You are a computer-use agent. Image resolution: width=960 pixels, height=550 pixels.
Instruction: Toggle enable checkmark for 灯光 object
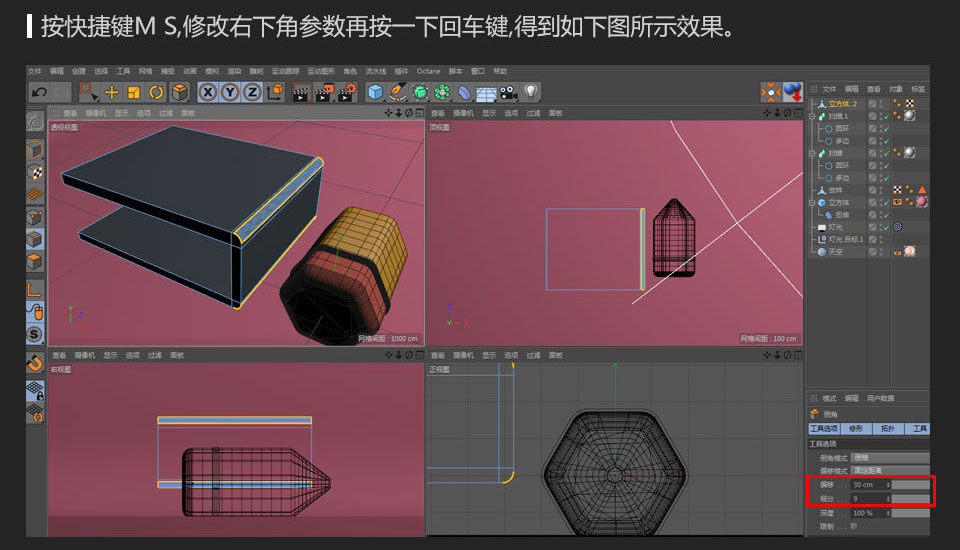pyautogui.click(x=886, y=227)
